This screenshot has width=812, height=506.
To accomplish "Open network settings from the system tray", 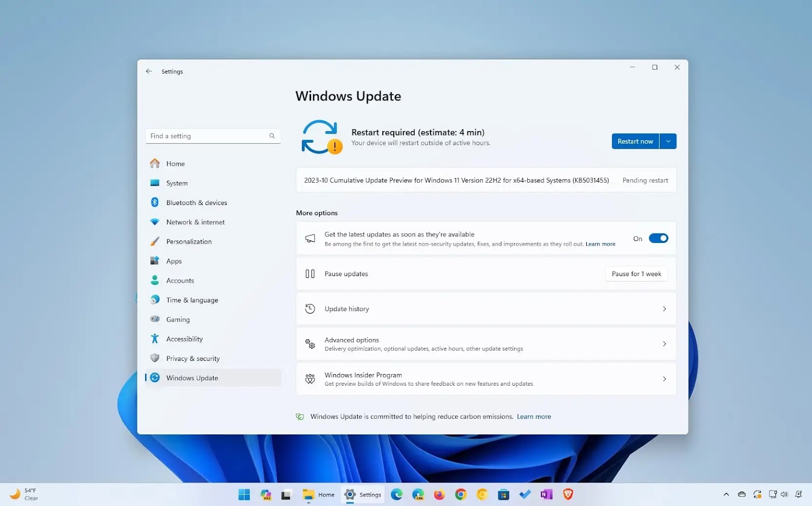I will pos(773,494).
